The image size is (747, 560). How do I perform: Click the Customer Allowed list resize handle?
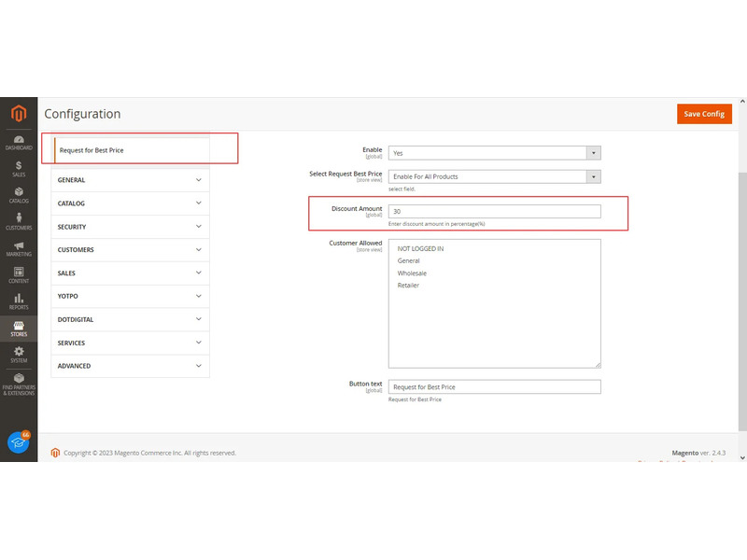coord(598,365)
